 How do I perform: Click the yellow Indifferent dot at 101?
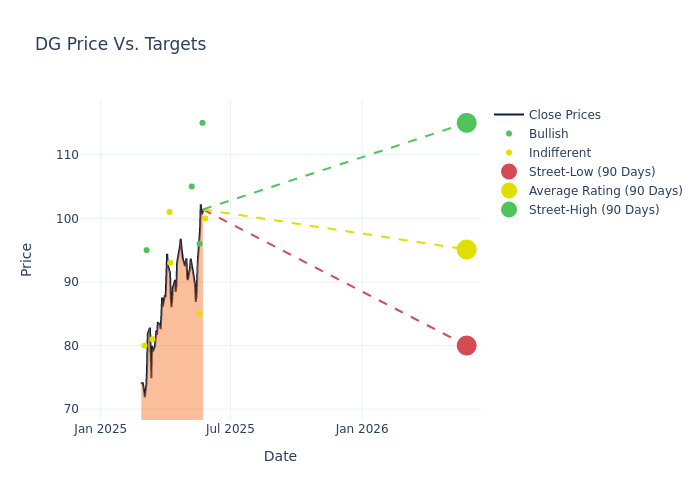[169, 212]
